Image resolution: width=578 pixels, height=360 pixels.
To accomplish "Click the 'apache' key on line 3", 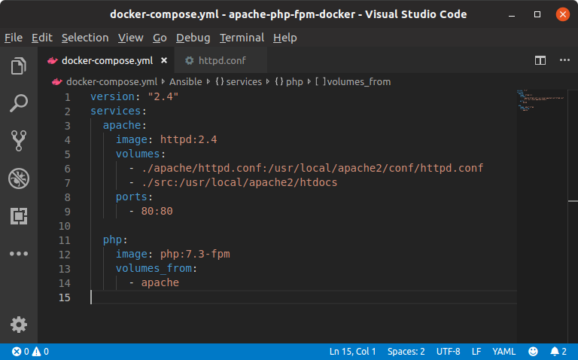I will 122,125.
